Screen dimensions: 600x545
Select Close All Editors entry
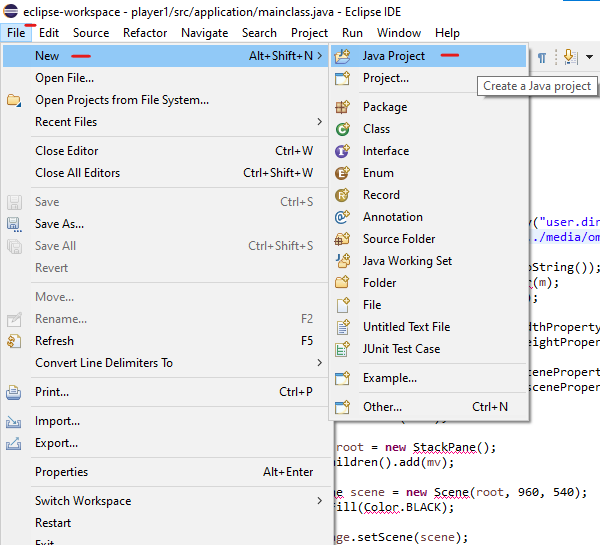(165, 173)
